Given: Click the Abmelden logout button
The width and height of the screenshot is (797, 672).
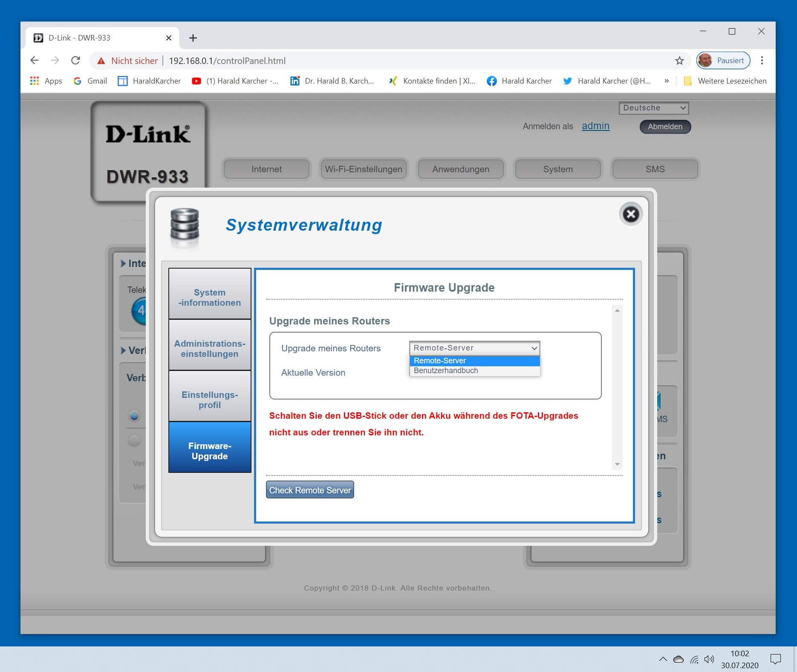Looking at the screenshot, I should tap(665, 127).
